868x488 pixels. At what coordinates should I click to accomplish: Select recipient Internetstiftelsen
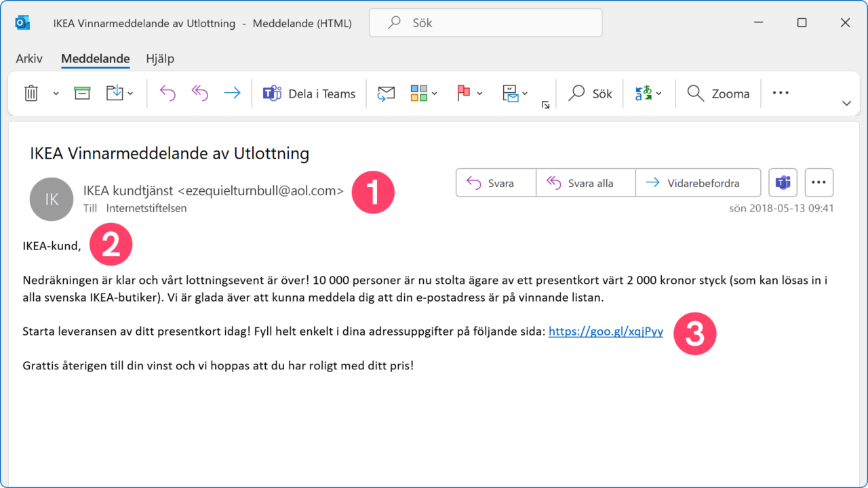pyautogui.click(x=146, y=209)
